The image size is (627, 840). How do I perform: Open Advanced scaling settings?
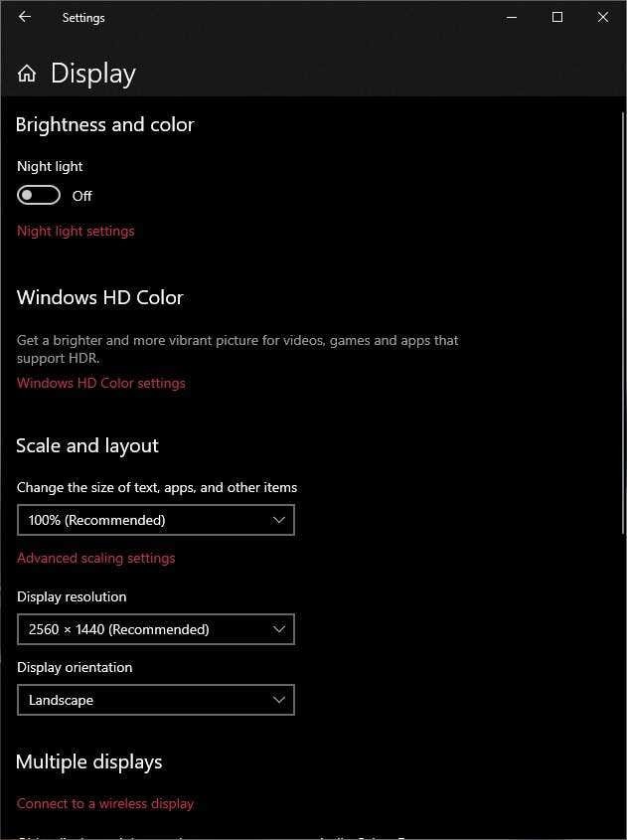(95, 557)
